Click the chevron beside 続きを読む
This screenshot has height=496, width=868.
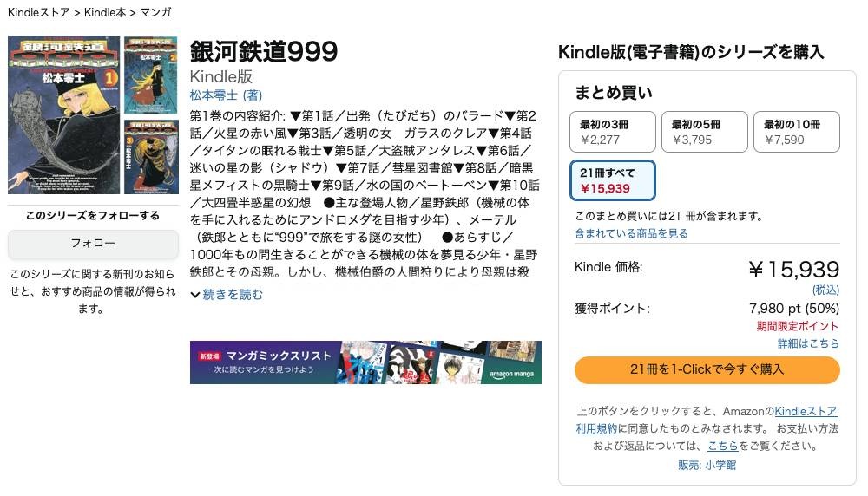point(194,296)
